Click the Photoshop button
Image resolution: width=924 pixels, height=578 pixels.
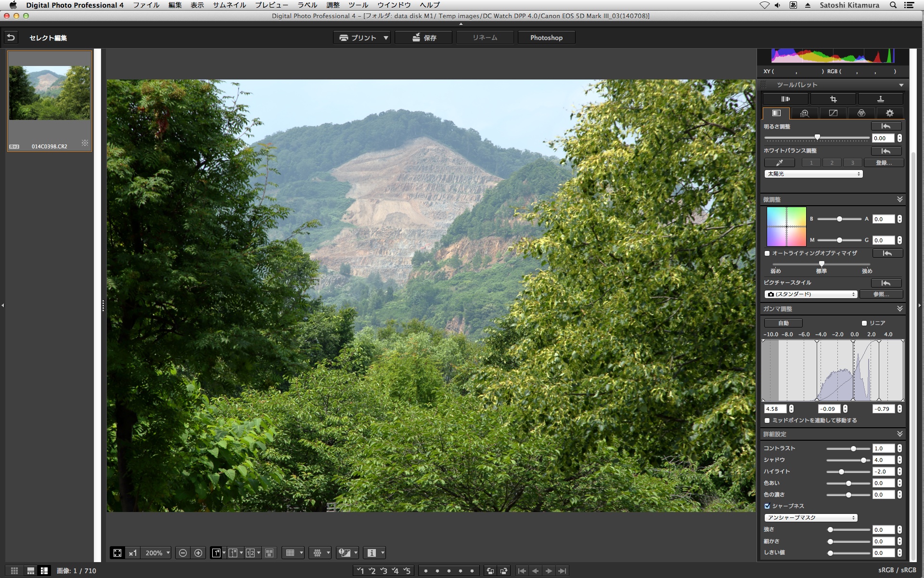tap(546, 38)
